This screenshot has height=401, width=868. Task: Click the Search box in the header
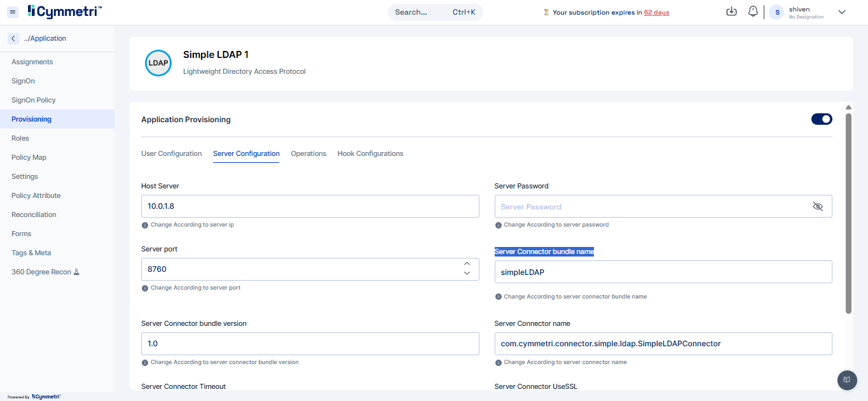pyautogui.click(x=436, y=12)
